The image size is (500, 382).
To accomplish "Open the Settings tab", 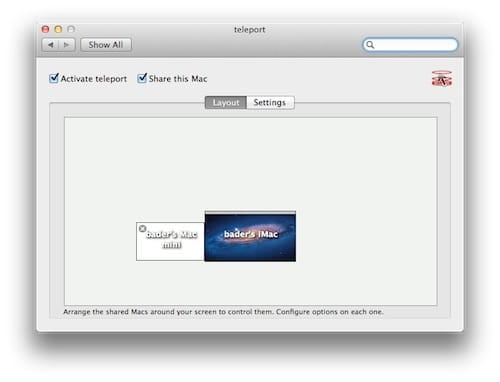I will (x=270, y=102).
